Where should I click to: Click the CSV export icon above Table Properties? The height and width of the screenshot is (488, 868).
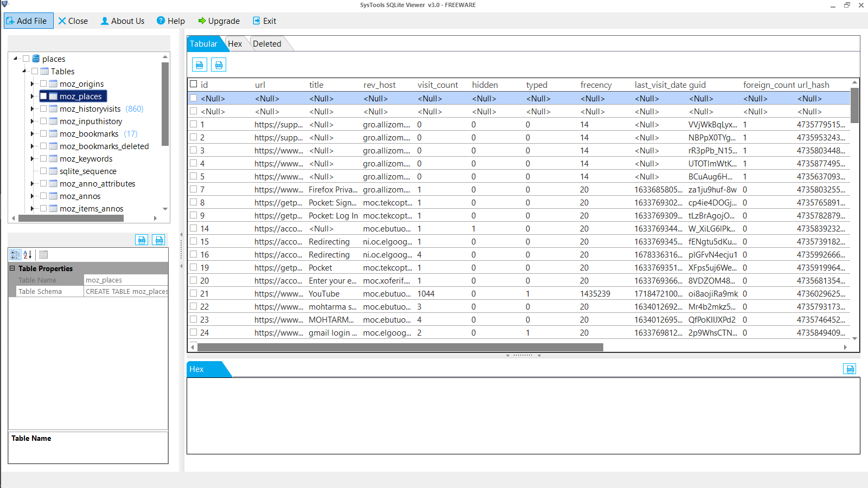[142, 240]
